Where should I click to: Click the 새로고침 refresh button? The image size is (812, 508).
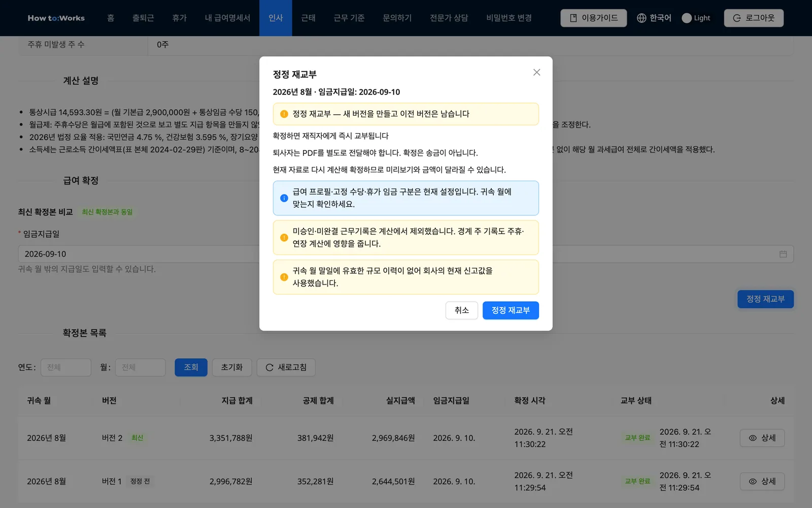[286, 367]
